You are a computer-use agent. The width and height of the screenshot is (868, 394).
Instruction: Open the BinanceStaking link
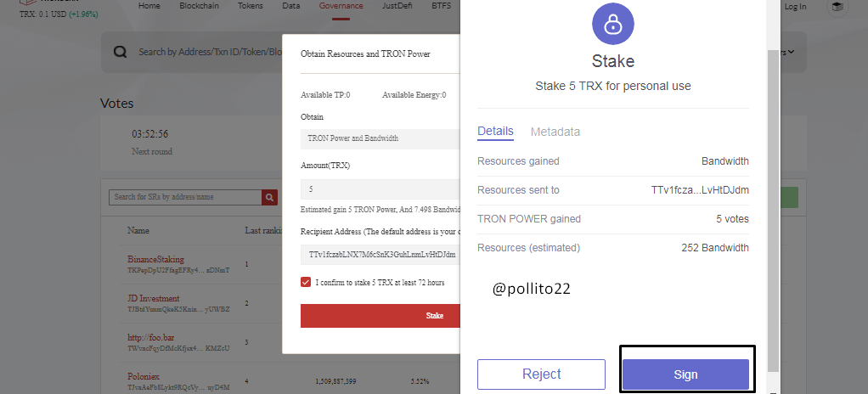(155, 259)
